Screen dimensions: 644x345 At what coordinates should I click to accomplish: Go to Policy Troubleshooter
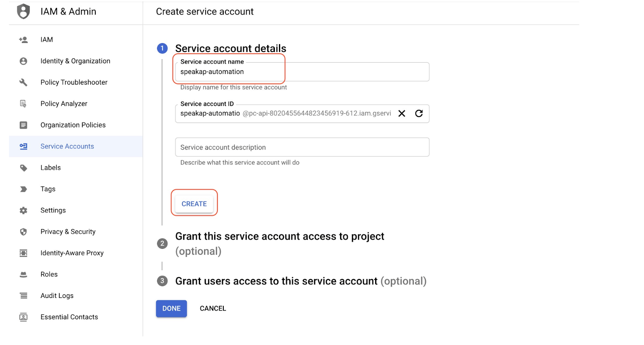76,82
